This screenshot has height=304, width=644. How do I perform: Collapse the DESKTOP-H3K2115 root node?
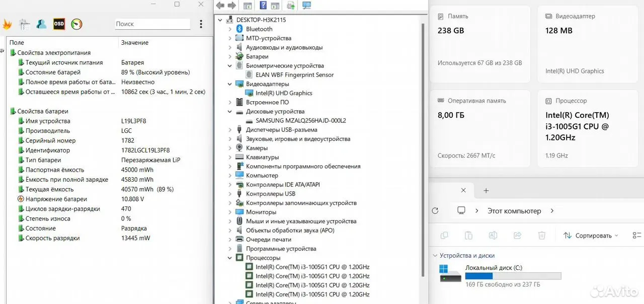pyautogui.click(x=221, y=20)
